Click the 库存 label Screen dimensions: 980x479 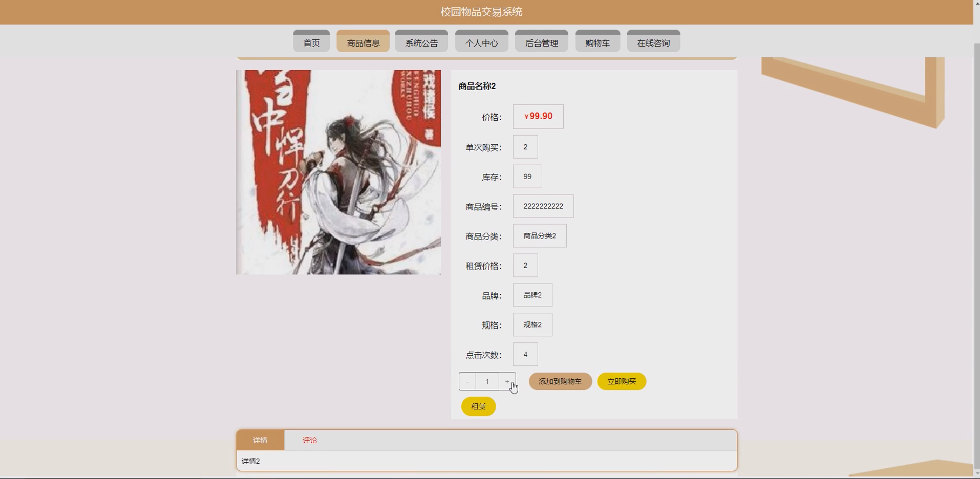tap(492, 177)
